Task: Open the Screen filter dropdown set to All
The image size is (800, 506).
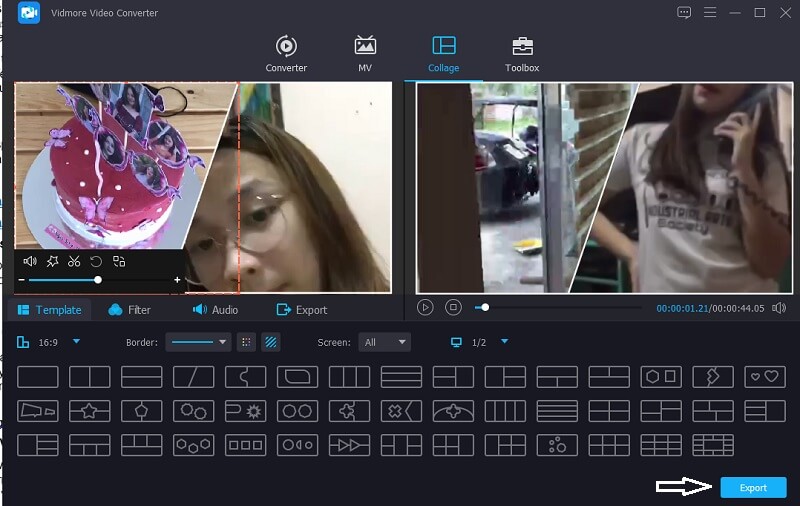Action: pos(385,342)
